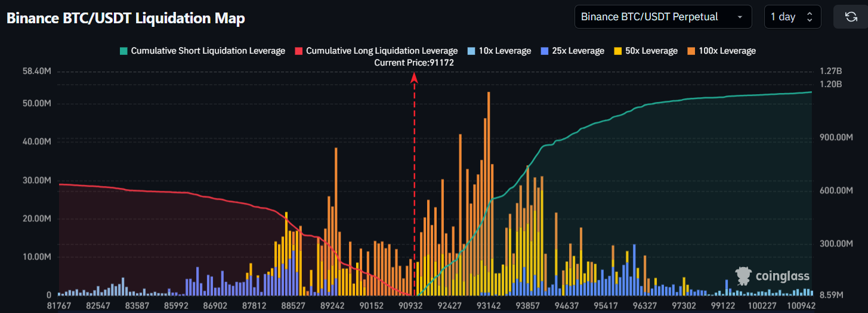Toggle Cumulative Long Liquidation Leverage legend
This screenshot has width=868, height=313.
[x=376, y=51]
